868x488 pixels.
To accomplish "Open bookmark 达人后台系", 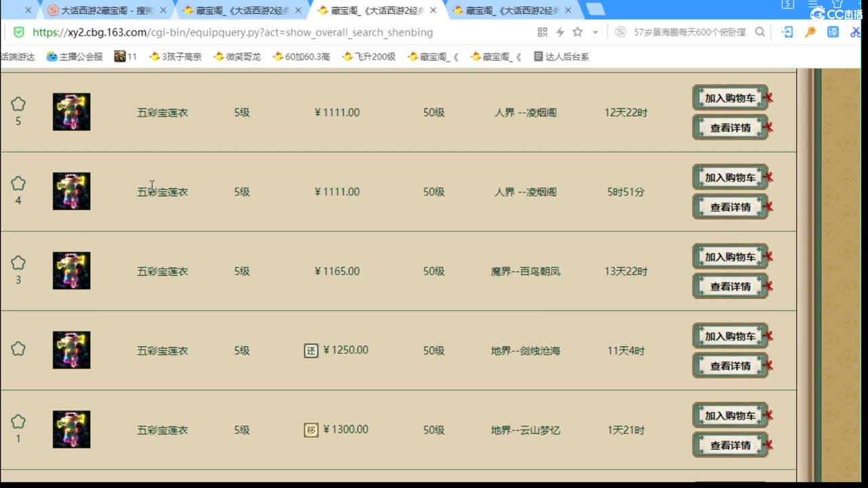I will pyautogui.click(x=561, y=56).
